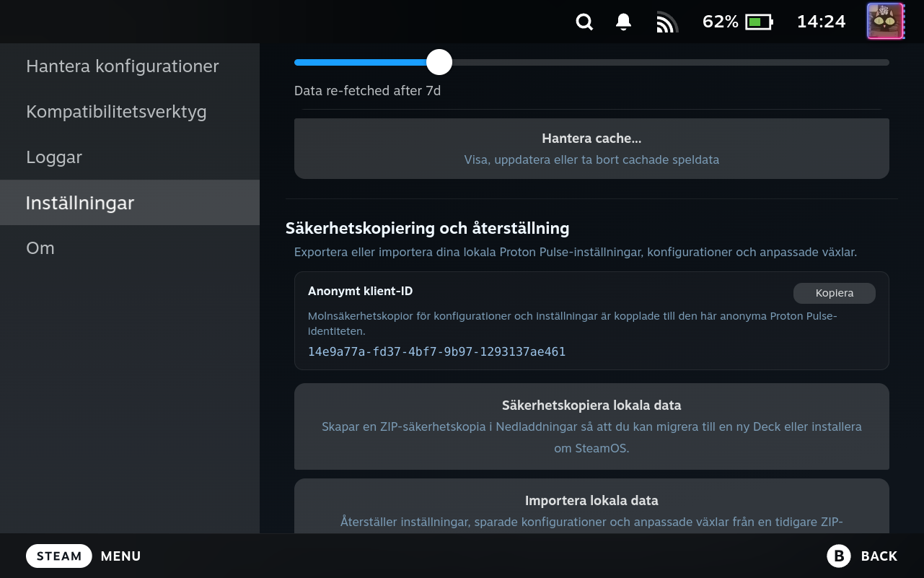
Task: Click the 'Data re-fetched after 7d' label
Action: point(367,91)
